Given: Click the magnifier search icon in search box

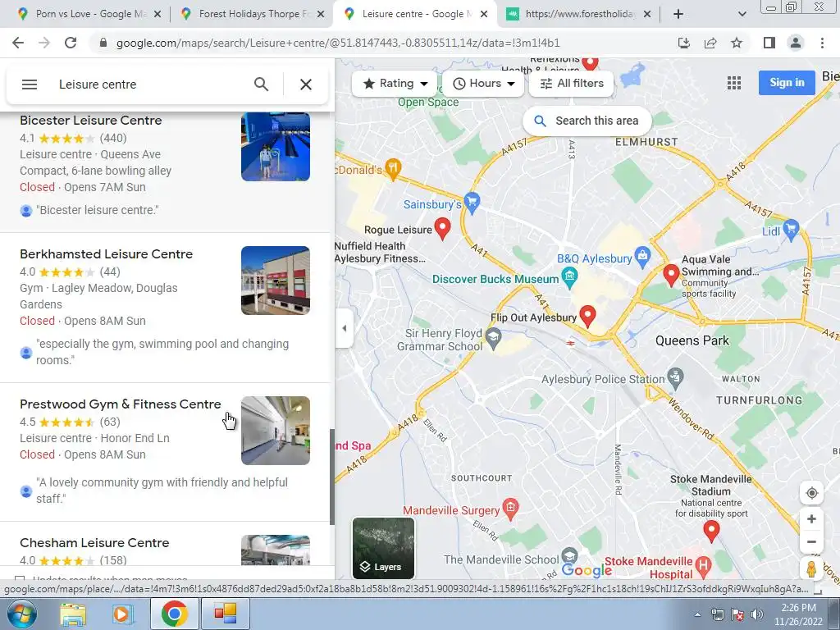Looking at the screenshot, I should (x=262, y=84).
